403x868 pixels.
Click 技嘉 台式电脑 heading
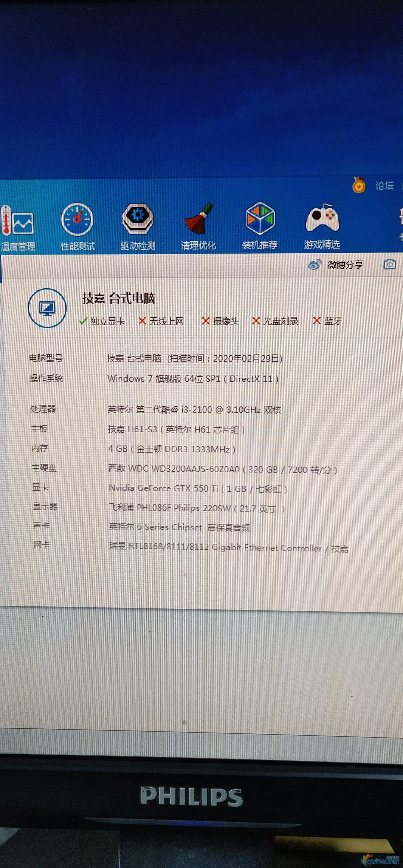119,298
